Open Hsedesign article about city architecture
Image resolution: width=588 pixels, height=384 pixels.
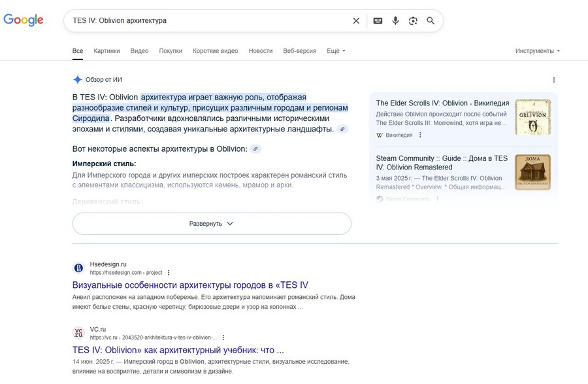[x=190, y=285]
